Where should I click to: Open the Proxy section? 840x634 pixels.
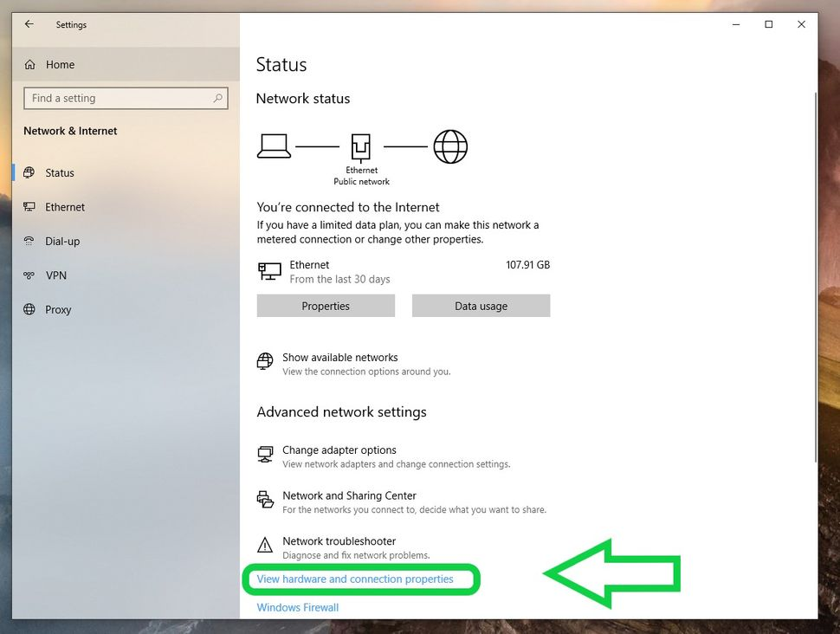126,309
